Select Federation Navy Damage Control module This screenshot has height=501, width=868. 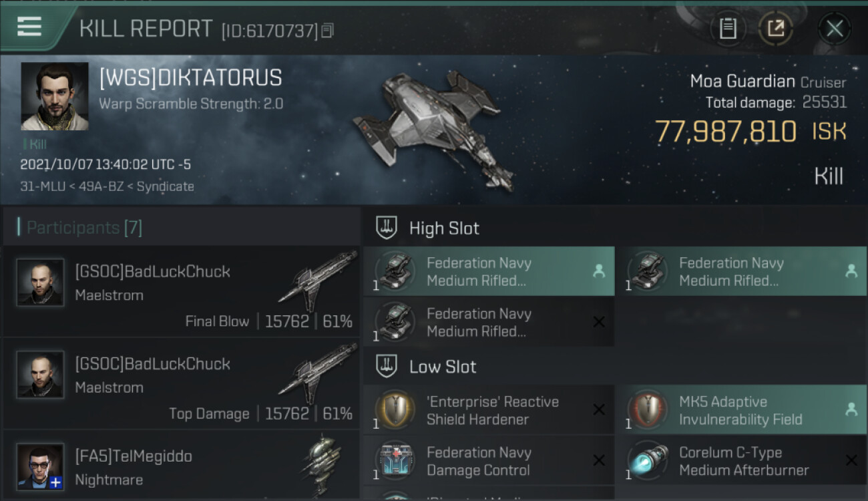488,461
